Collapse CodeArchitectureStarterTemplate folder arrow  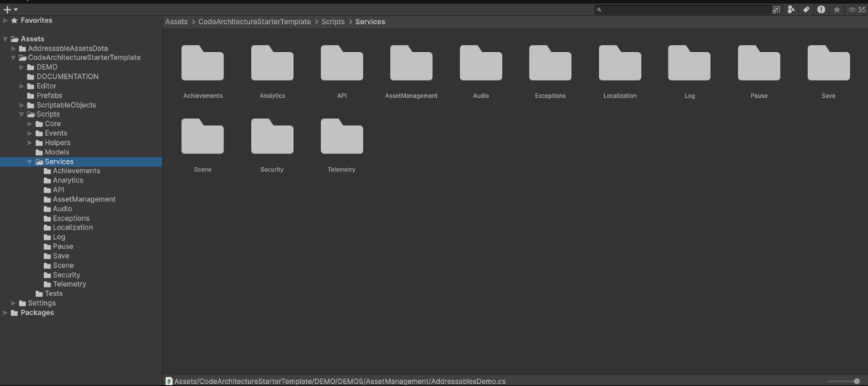coord(13,58)
